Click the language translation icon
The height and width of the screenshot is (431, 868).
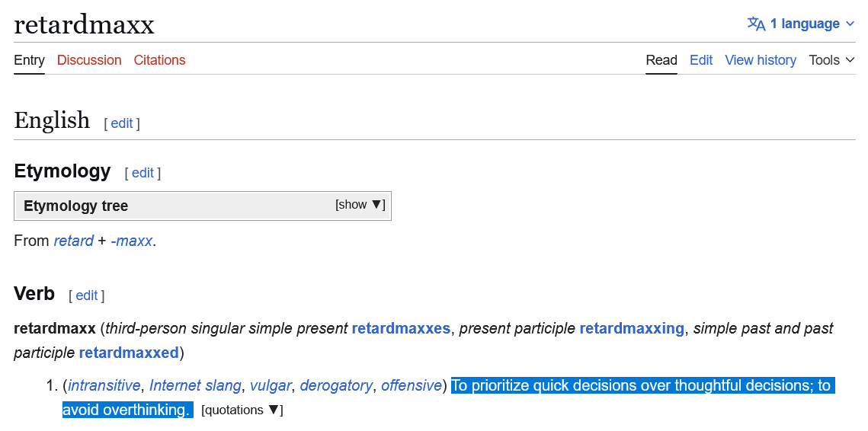click(x=756, y=24)
